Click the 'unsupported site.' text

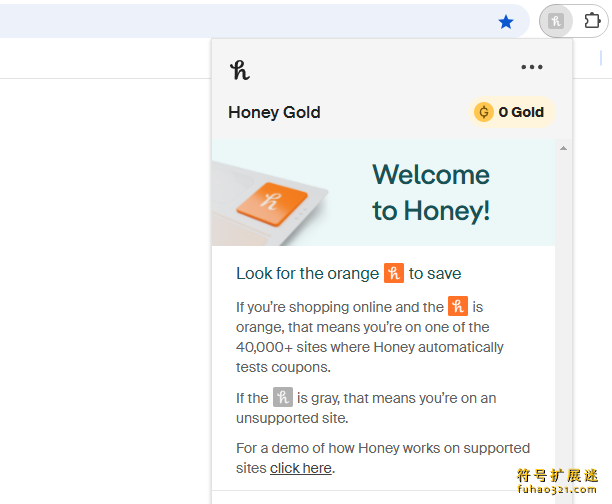click(x=292, y=418)
